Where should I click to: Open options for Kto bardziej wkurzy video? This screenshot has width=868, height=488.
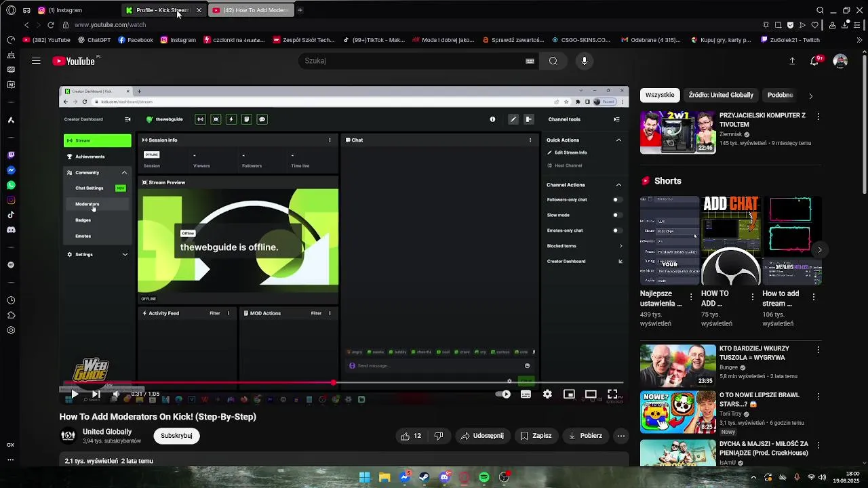(x=818, y=350)
